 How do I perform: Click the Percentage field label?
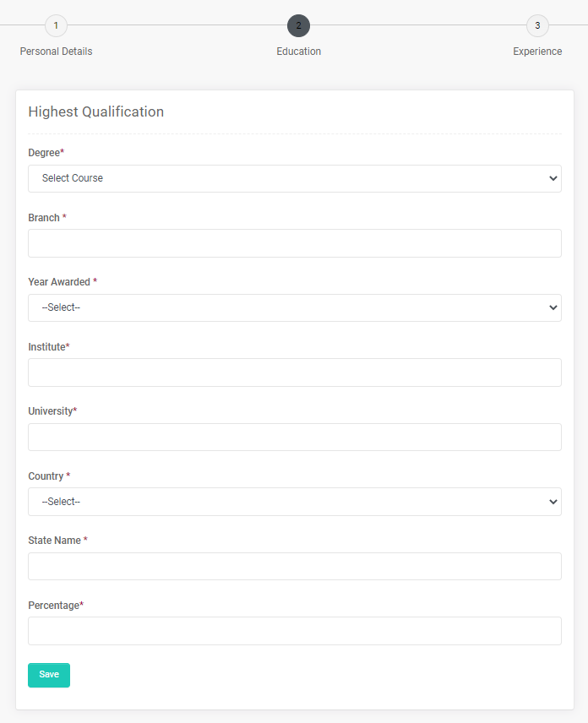click(56, 606)
